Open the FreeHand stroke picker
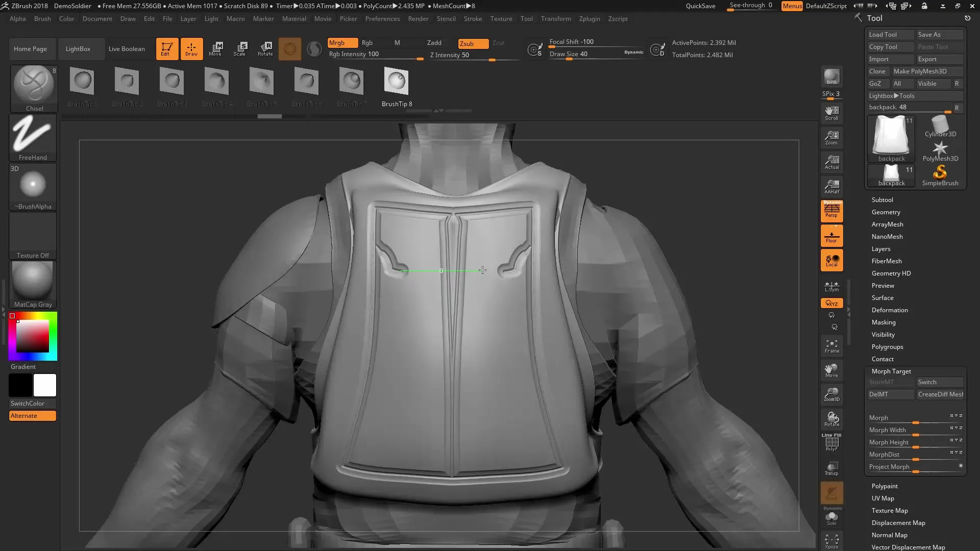980x551 pixels. click(33, 138)
